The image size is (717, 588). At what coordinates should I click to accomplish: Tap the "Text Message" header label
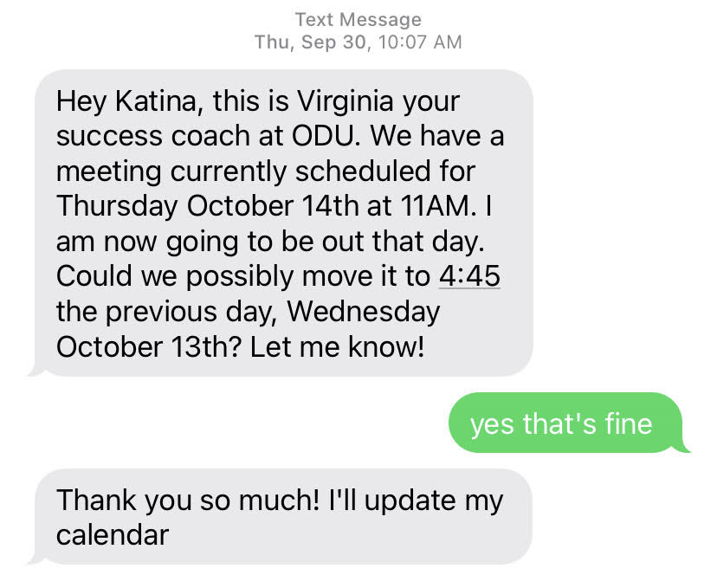[358, 20]
